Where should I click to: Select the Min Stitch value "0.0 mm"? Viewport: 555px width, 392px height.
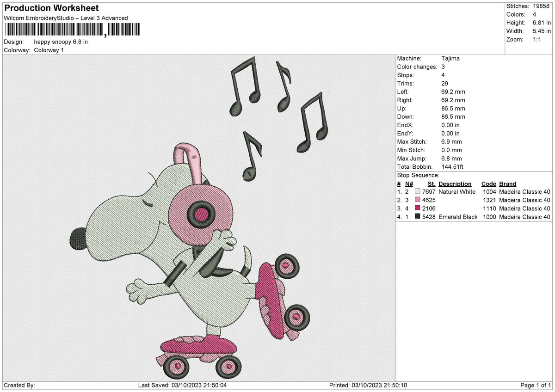[452, 150]
